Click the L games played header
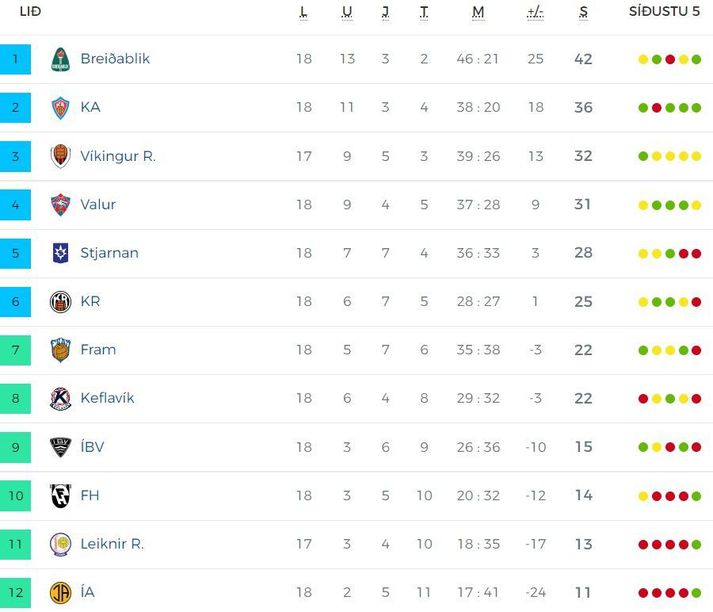This screenshot has height=612, width=713. click(303, 12)
